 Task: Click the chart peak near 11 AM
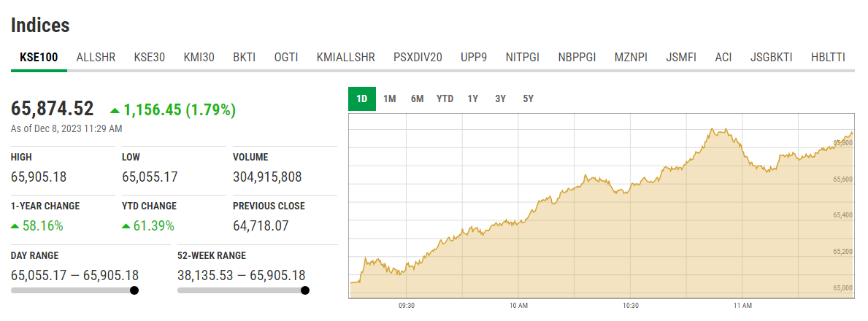click(x=713, y=130)
